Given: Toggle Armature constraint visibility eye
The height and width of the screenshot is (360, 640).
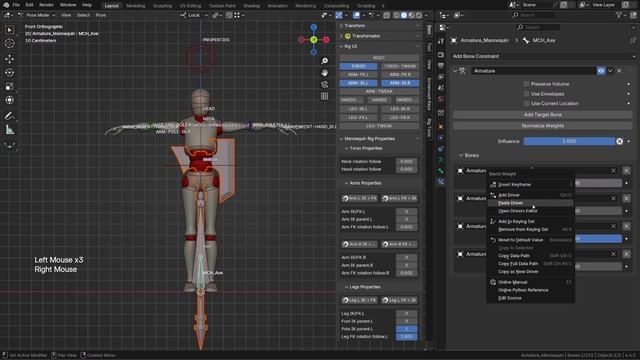Looking at the screenshot, I should (x=601, y=71).
